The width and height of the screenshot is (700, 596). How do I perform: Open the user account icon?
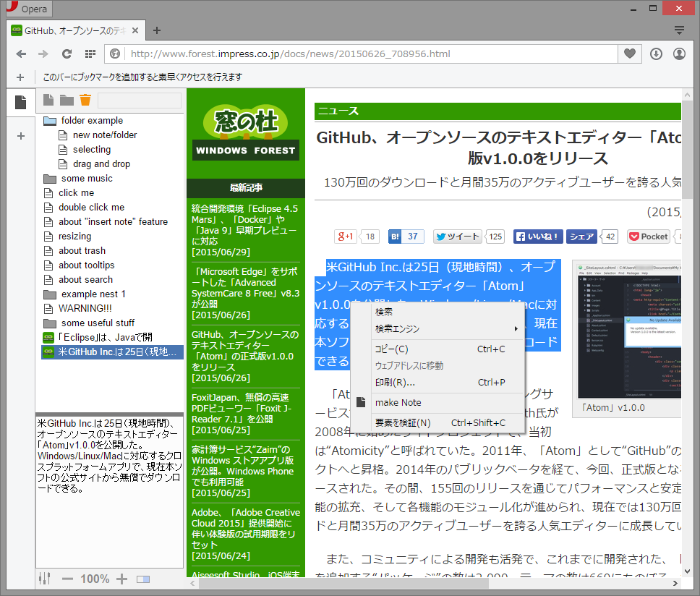tap(679, 54)
